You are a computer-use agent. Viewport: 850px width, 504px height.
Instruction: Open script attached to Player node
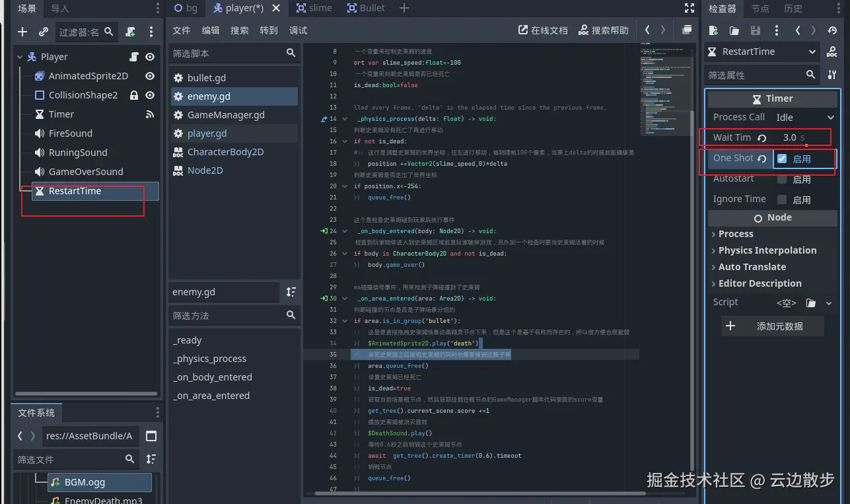click(x=134, y=57)
